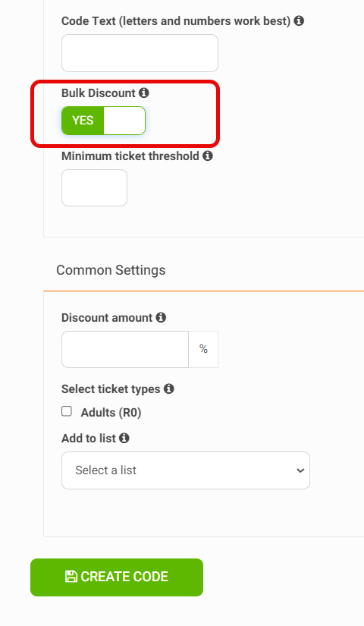Viewport: 364px width, 626px height.
Task: Show the Discount amount info icon help
Action: tap(161, 317)
